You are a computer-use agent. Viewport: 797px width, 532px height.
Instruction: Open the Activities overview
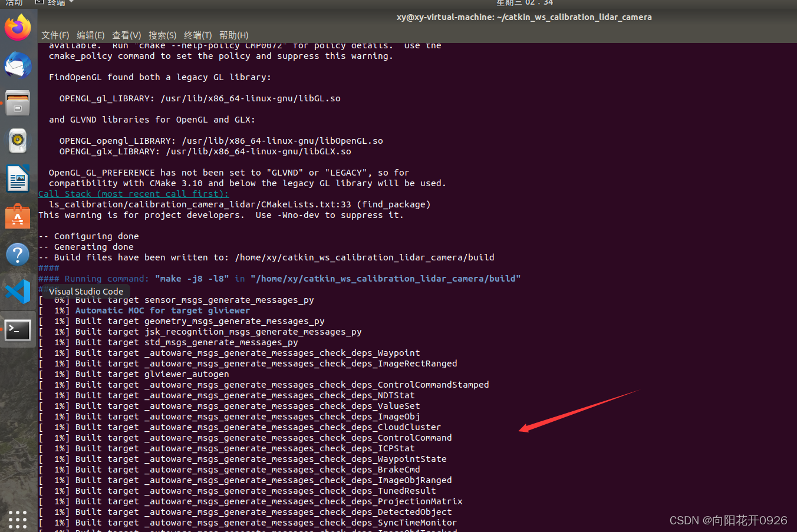coord(14,3)
